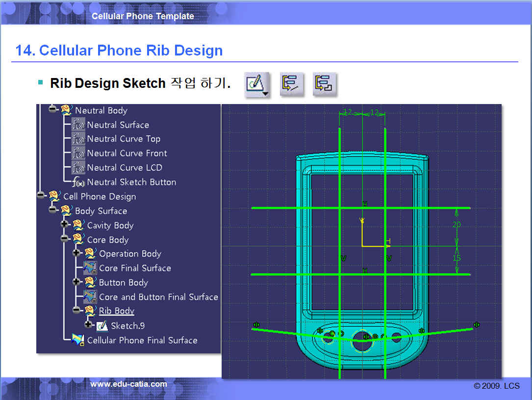Click the Sketch.9 sketch icon

[102, 325]
